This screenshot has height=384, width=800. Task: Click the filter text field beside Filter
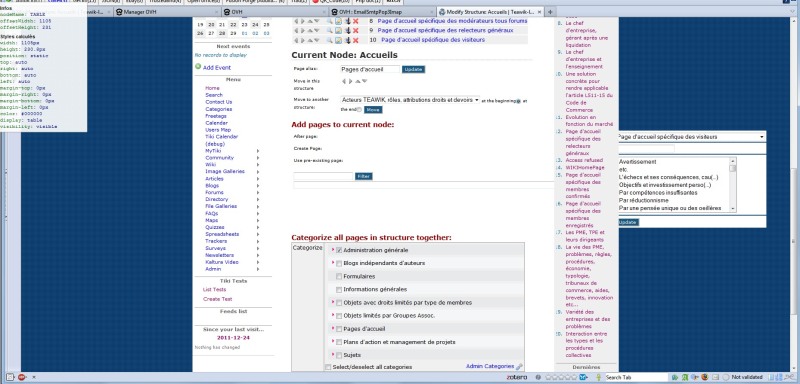[x=323, y=176]
